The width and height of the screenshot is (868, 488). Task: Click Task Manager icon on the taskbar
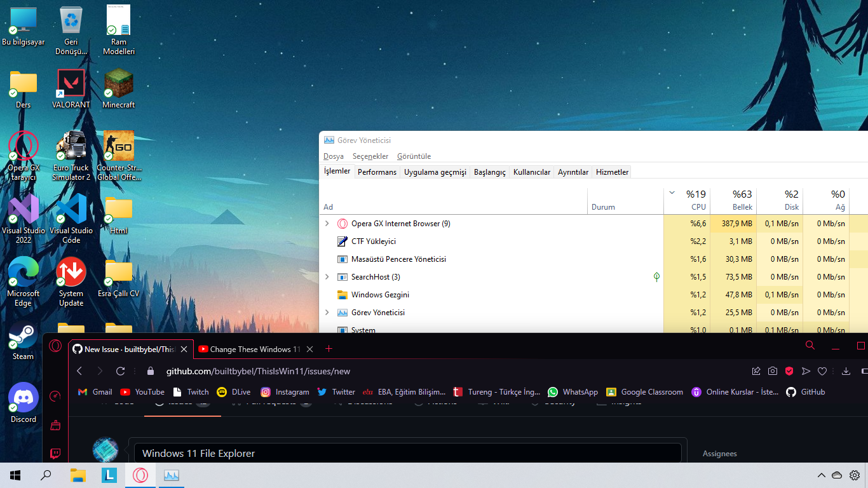[x=172, y=475]
